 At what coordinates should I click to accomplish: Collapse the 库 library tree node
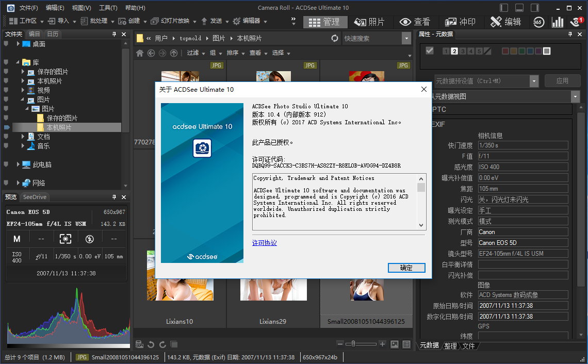click(18, 62)
